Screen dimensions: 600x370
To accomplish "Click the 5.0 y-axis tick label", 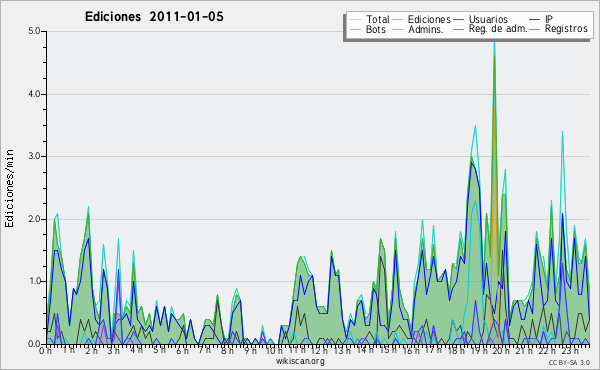I will [x=34, y=31].
